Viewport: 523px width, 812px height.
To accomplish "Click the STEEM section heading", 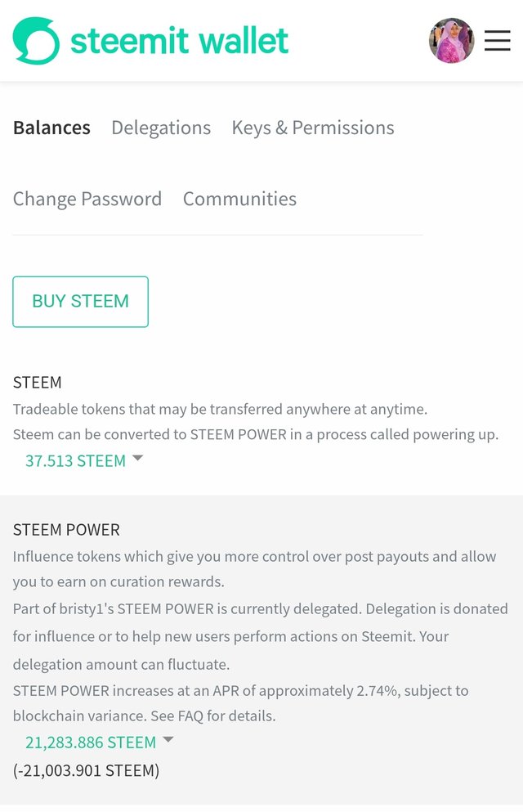I will click(38, 383).
